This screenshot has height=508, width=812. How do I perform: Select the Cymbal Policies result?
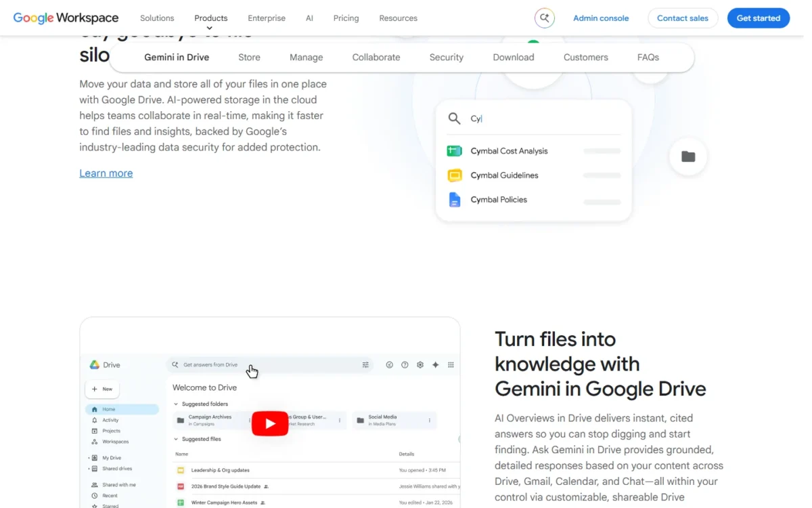(x=533, y=200)
